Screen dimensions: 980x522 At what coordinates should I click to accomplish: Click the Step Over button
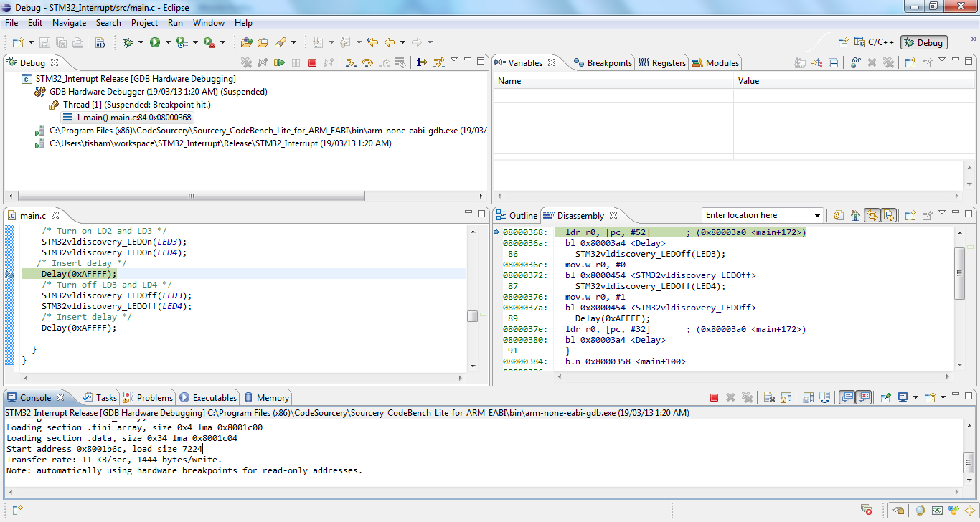tap(367, 63)
